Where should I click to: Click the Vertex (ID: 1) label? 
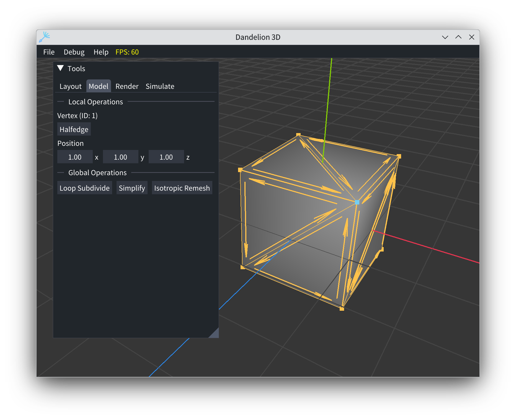click(78, 116)
